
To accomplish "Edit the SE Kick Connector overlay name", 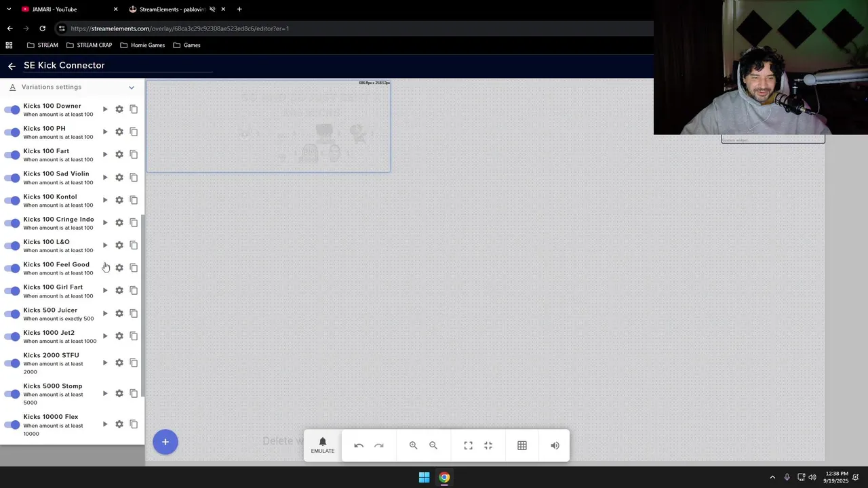I will coord(118,66).
